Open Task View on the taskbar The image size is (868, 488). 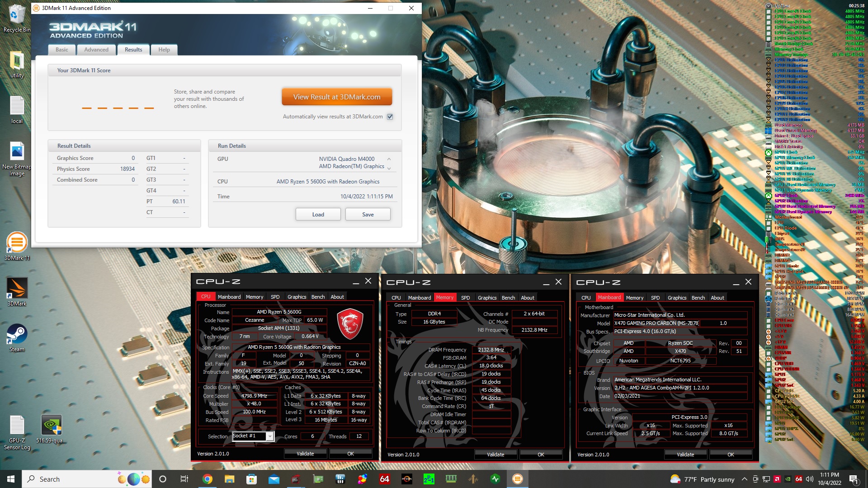point(184,479)
